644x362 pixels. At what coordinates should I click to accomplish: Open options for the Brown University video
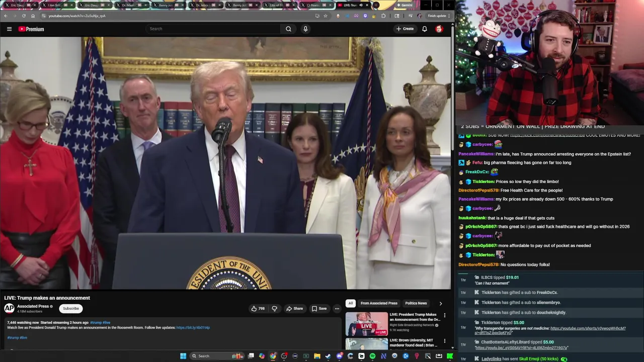[x=444, y=341]
